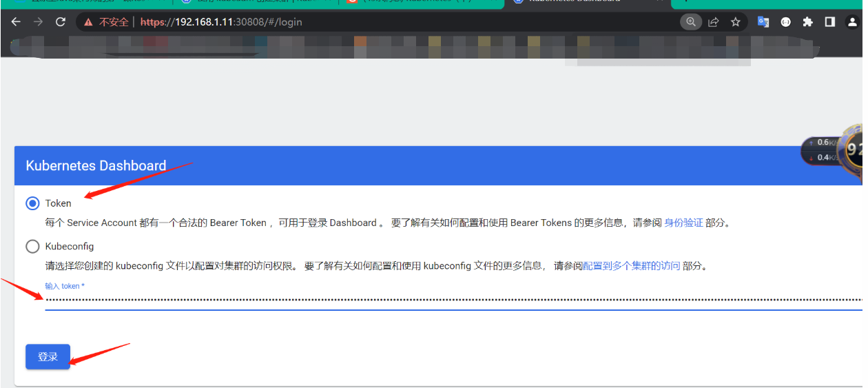Click the Kubernetes Dashboard header title

[96, 165]
